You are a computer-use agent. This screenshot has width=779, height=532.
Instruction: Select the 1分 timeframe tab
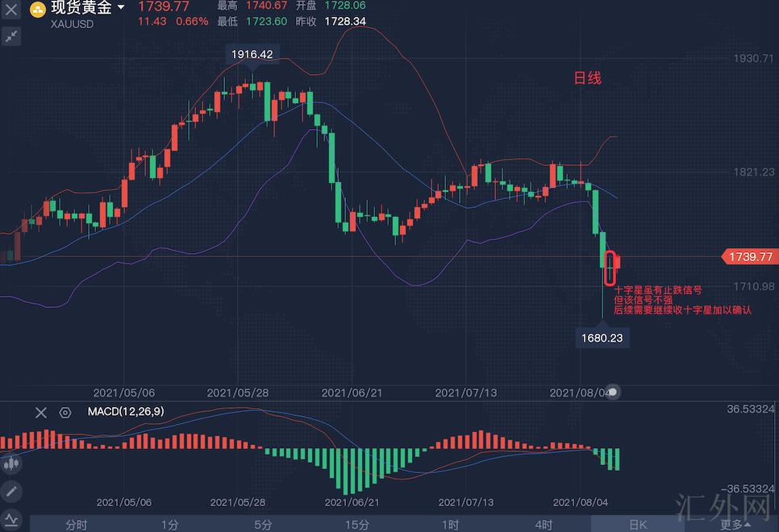pos(169,524)
